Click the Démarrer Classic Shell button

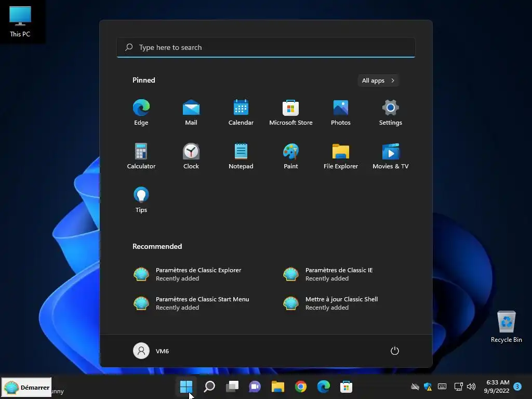[x=26, y=387]
